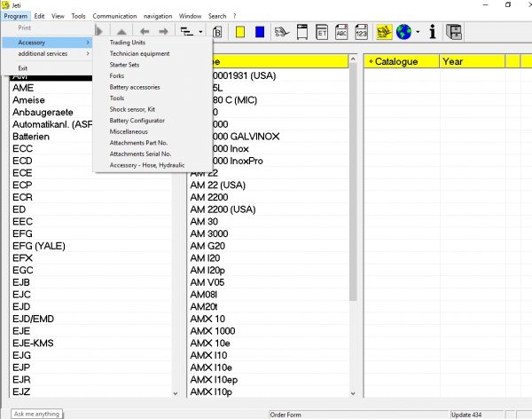532x419 pixels.
Task: Open the tree view dropdown arrow
Action: (x=201, y=32)
